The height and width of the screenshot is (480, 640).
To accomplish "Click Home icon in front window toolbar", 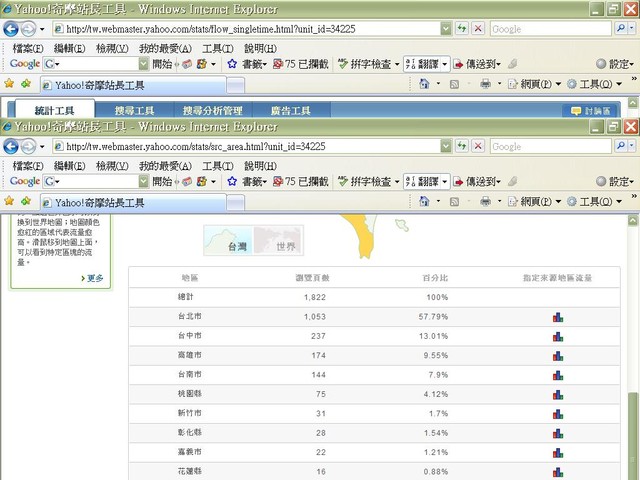I will 424,201.
